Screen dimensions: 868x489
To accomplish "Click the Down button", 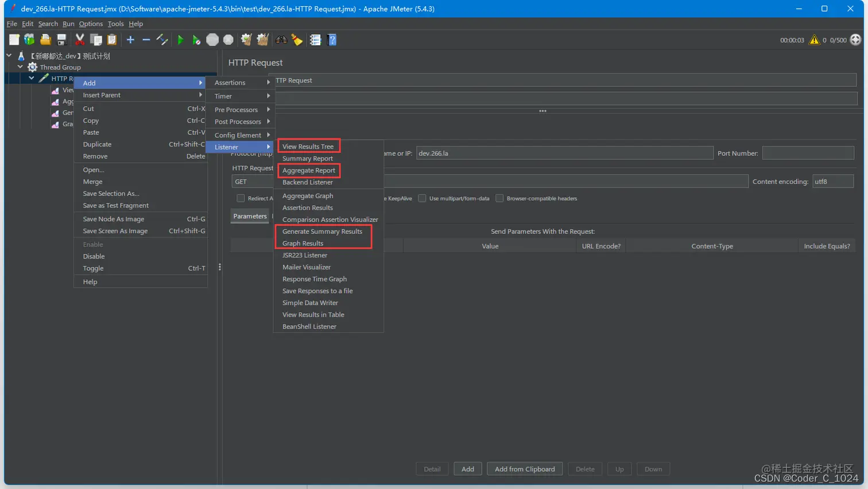I will point(653,469).
